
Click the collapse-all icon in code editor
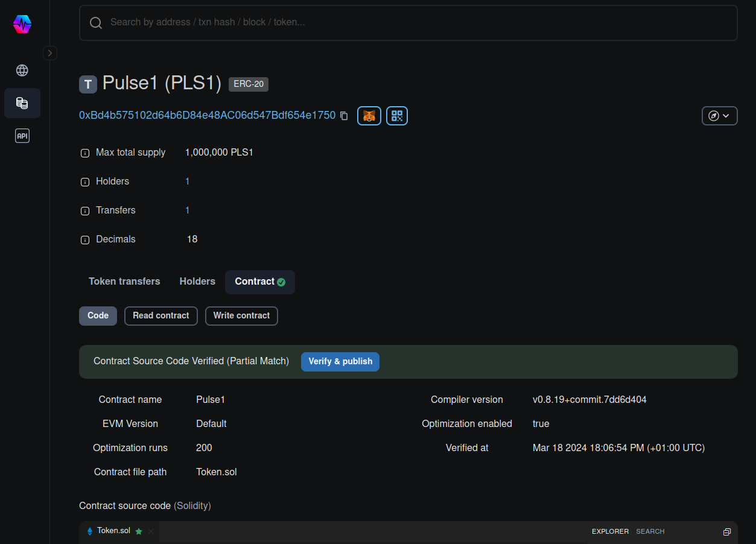point(726,532)
